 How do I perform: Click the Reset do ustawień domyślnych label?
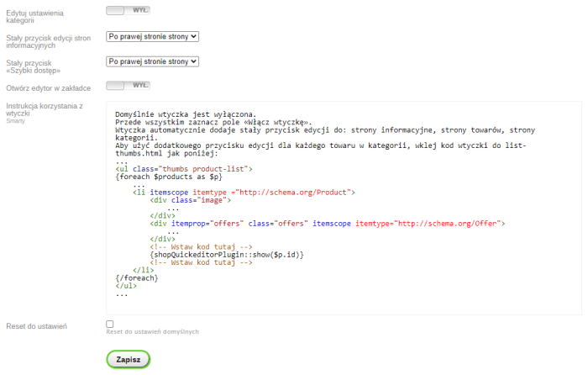152,332
